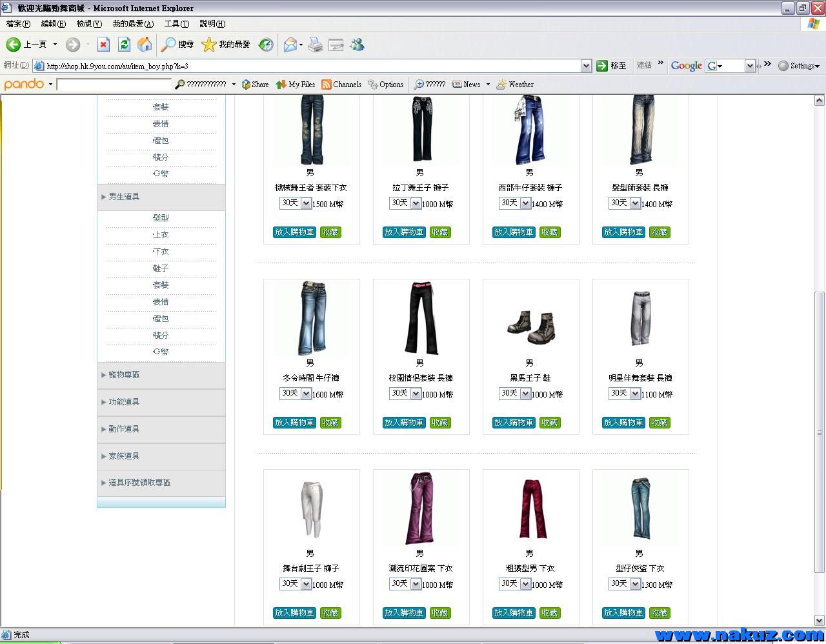Open the 30天 dropdown for 冬令時間 牛仔褲
Image resolution: width=826 pixels, height=644 pixels.
click(306, 394)
